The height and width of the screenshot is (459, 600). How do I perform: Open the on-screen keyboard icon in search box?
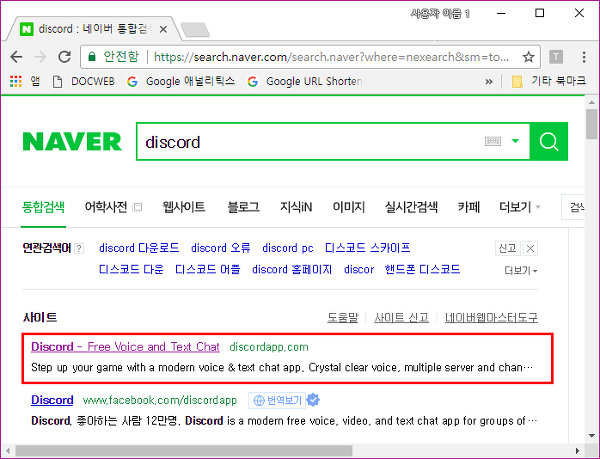point(492,142)
